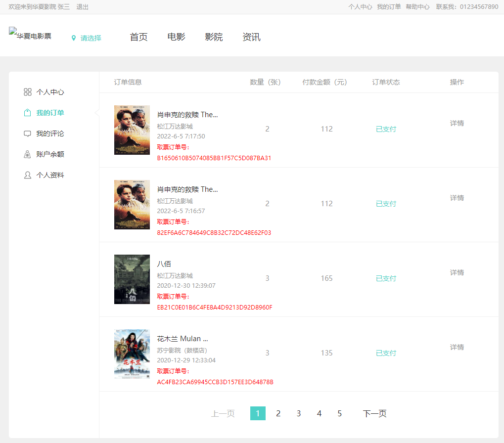The height and width of the screenshot is (443, 504).
Task: Go to the 首页 navigation tab
Action: [x=138, y=37]
